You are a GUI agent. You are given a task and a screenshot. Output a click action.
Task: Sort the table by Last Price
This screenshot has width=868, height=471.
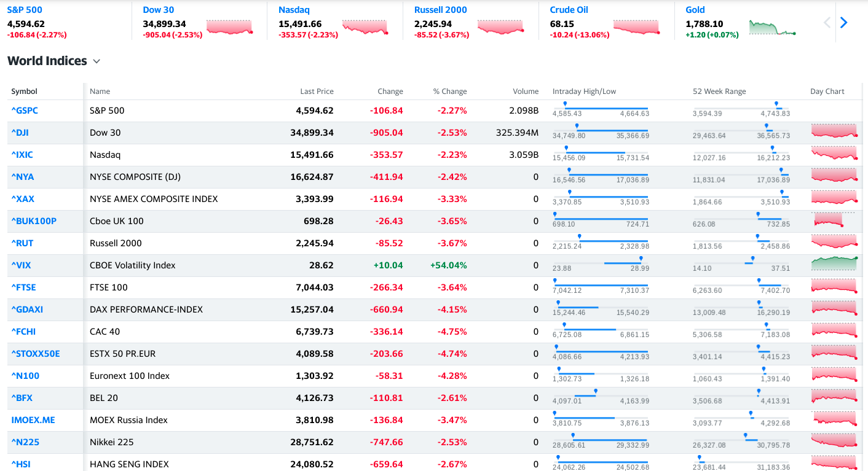[317, 91]
